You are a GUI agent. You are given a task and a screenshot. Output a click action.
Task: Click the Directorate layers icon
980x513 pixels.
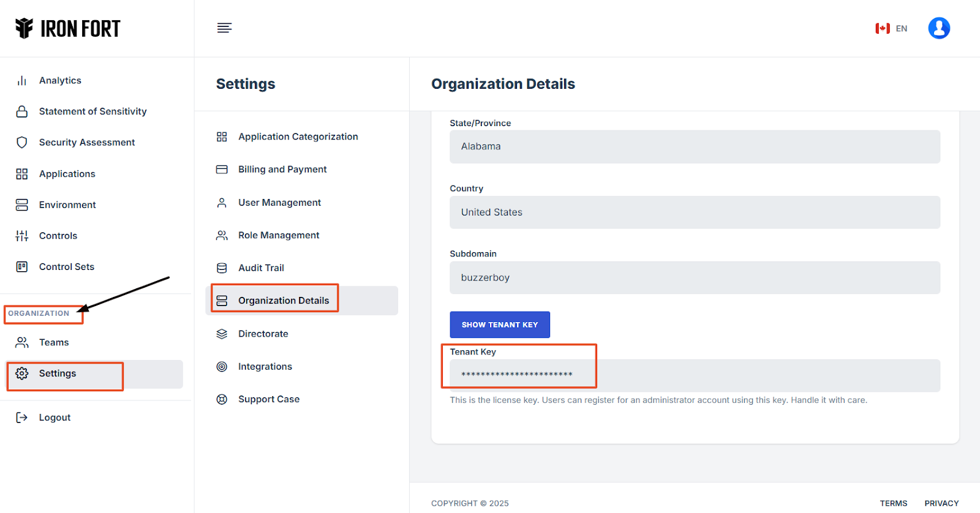pos(222,334)
